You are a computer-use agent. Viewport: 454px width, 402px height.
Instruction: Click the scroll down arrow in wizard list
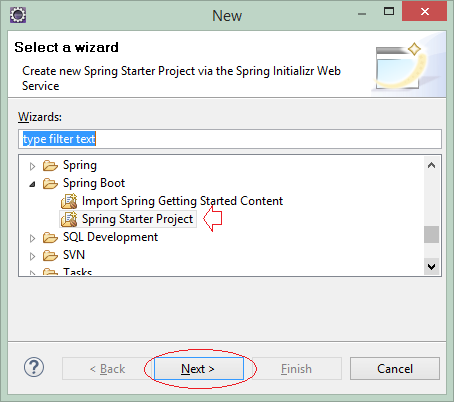(x=431, y=266)
